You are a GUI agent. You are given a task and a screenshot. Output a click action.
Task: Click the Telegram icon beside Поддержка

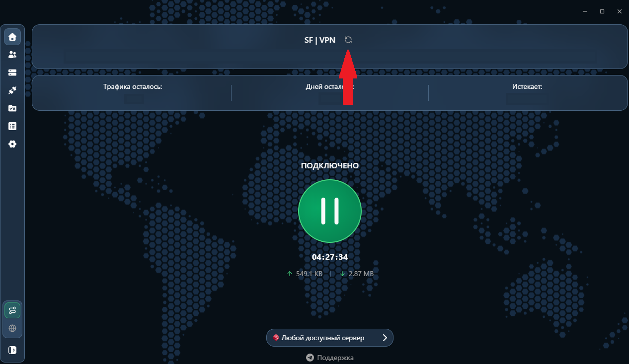point(310,358)
